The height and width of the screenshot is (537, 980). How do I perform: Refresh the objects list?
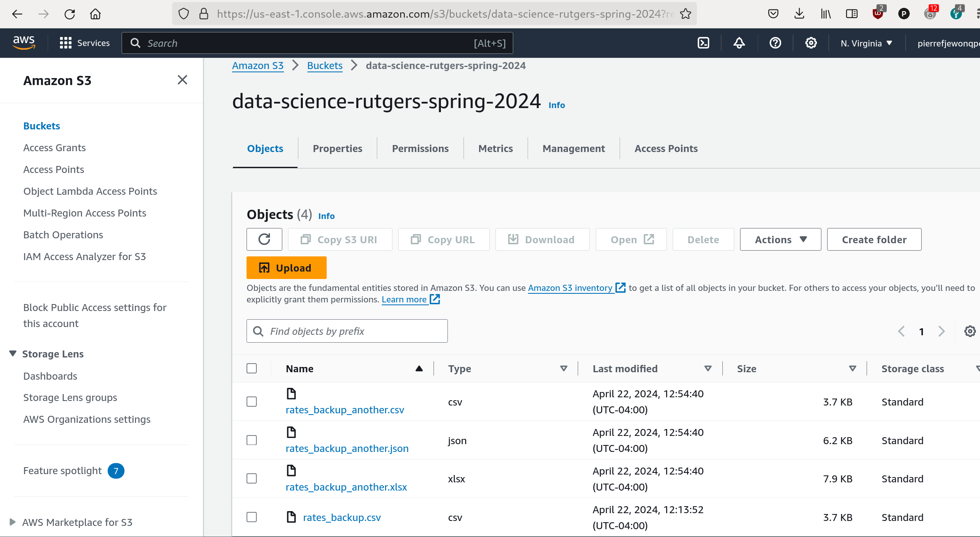coord(264,239)
